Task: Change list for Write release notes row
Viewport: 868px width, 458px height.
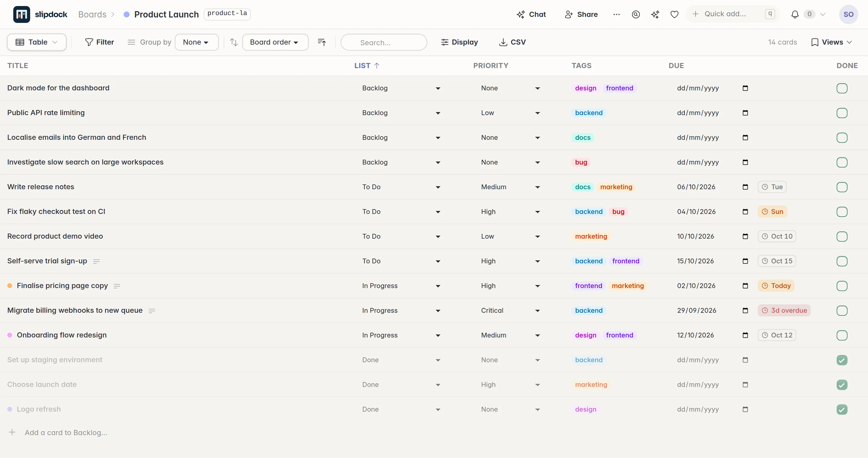Action: coord(401,187)
